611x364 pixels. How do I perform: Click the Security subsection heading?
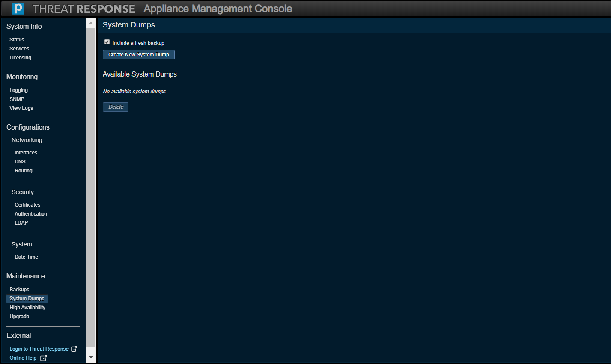(x=23, y=192)
